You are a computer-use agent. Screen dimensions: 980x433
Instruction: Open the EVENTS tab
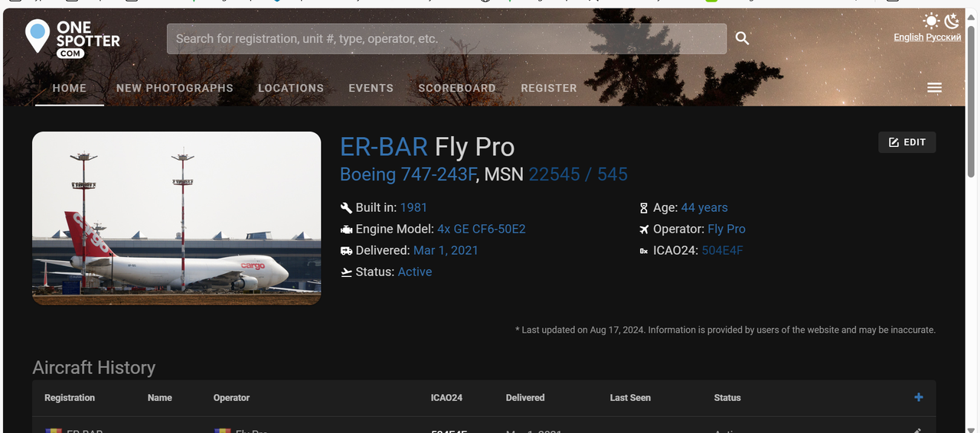pos(371,88)
